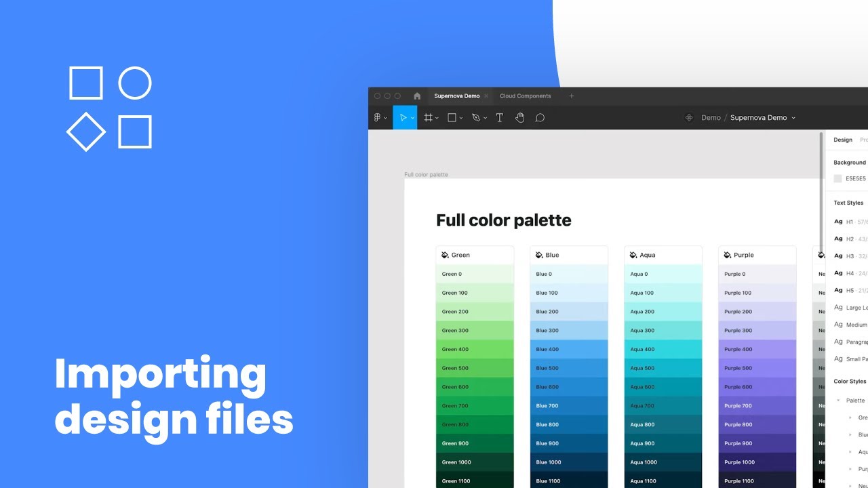
Task: Select the Comment tool
Action: point(540,117)
